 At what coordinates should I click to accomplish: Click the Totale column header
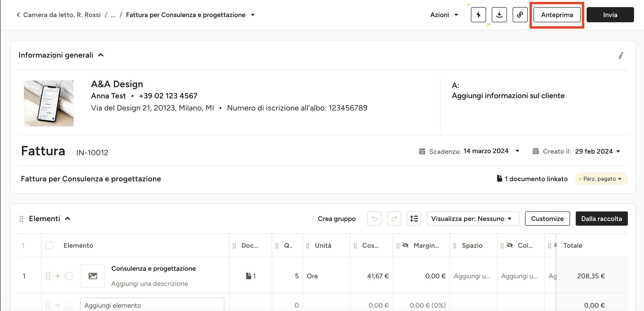pos(572,245)
